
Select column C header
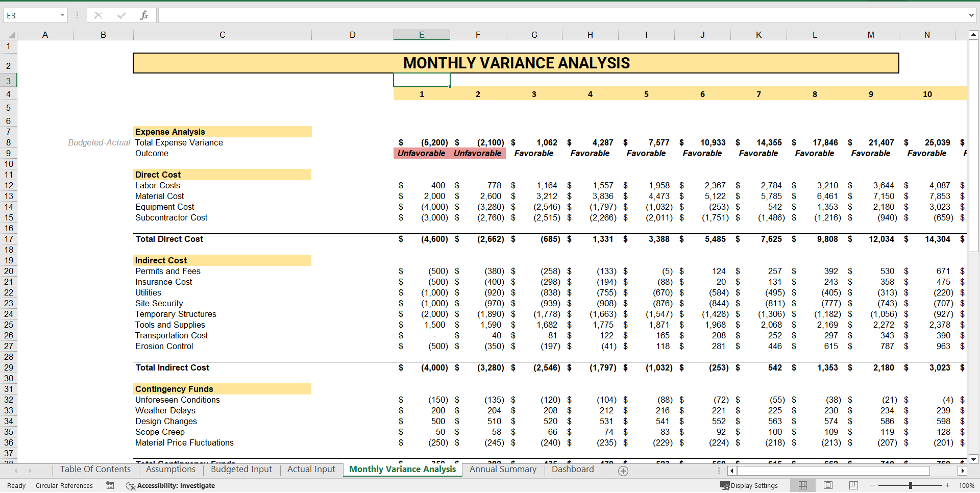click(x=223, y=35)
